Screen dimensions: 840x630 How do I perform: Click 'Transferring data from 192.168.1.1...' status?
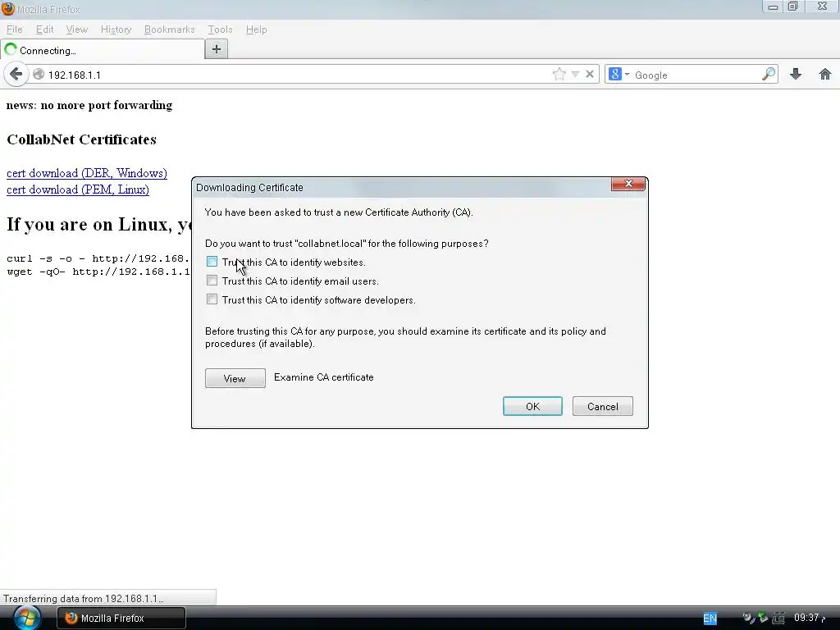click(x=84, y=598)
